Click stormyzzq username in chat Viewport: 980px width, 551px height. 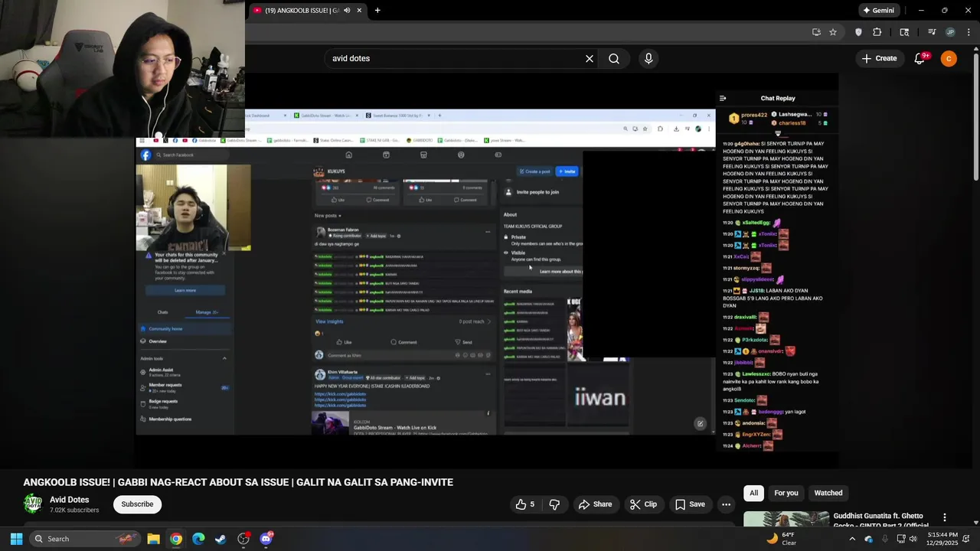point(746,268)
